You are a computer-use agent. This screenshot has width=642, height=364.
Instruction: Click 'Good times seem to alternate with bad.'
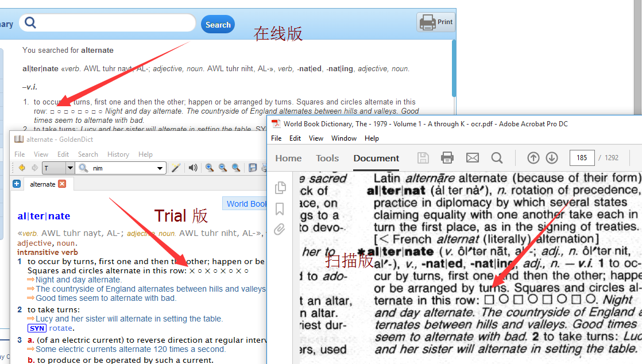pyautogui.click(x=106, y=299)
